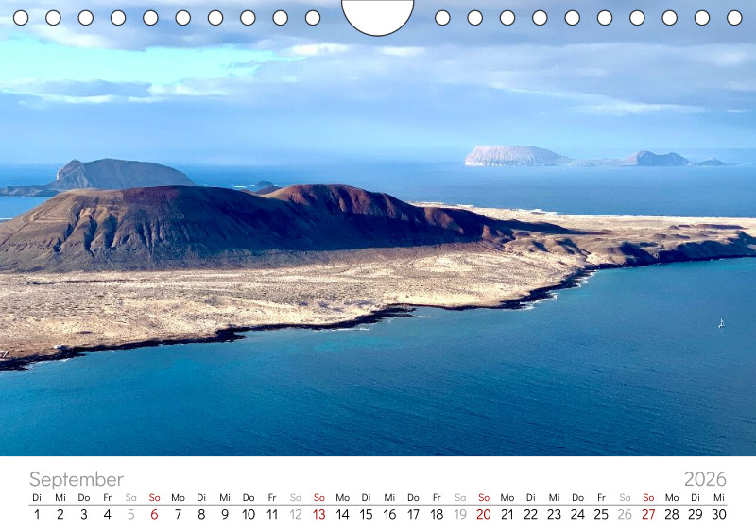Click the small white sailboat on the sea
The width and height of the screenshot is (756, 532).
(x=721, y=323)
